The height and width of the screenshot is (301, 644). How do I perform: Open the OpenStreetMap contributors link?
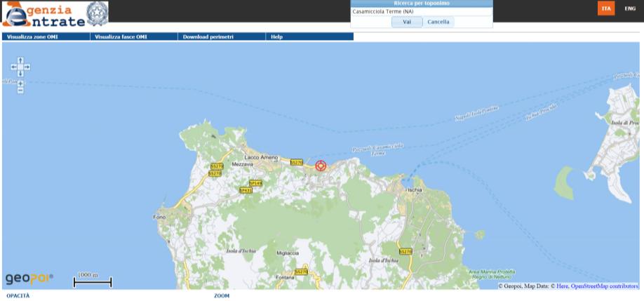(604, 286)
